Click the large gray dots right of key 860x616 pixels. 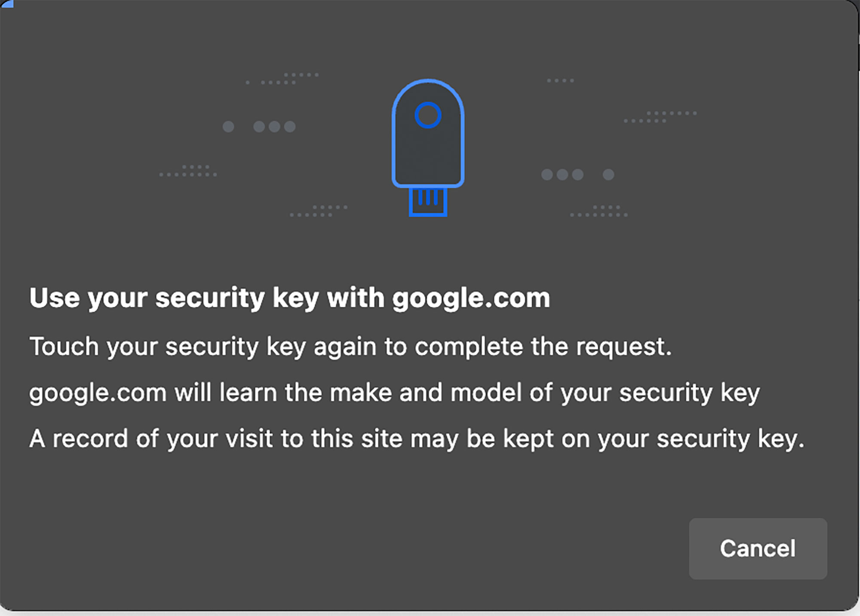pos(562,175)
